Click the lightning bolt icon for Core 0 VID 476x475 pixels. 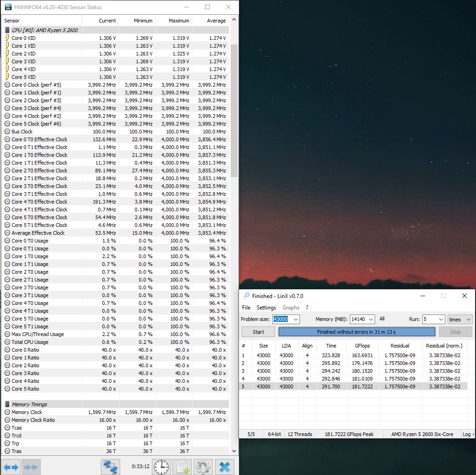click(7, 38)
